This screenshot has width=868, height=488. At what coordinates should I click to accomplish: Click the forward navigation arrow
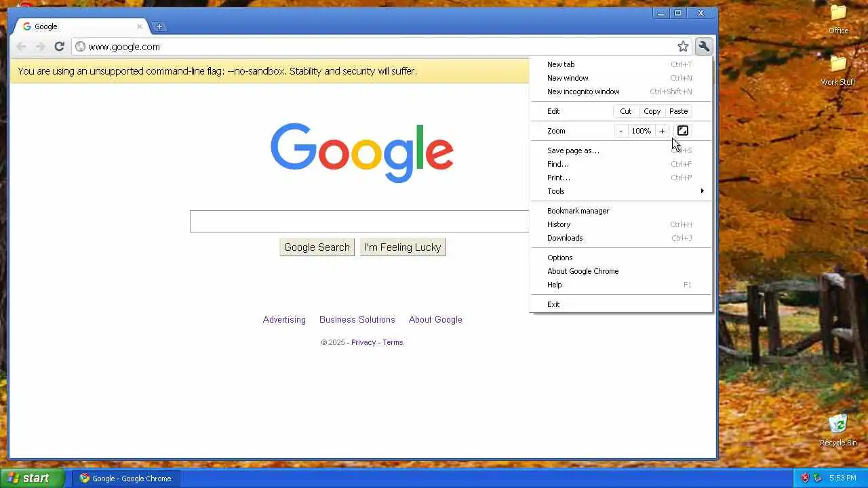(41, 46)
